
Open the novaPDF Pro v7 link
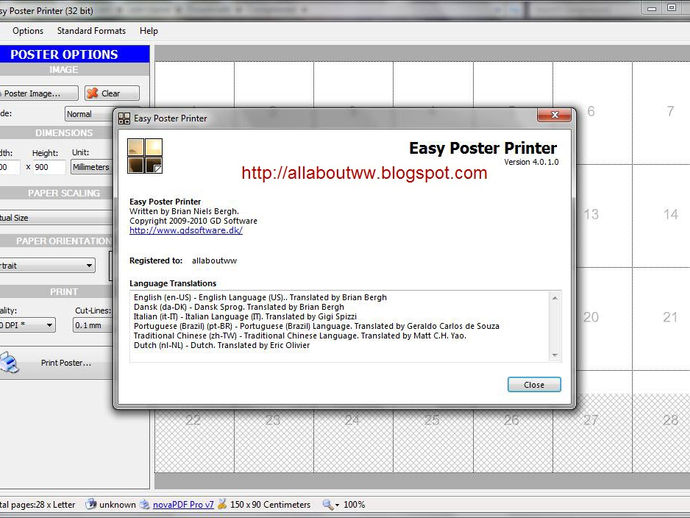tap(183, 504)
